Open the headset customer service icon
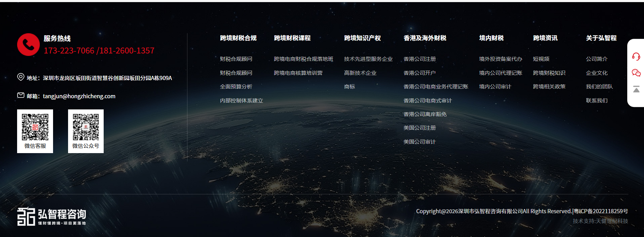Image resolution: width=644 pixels, height=237 pixels. coord(636,56)
